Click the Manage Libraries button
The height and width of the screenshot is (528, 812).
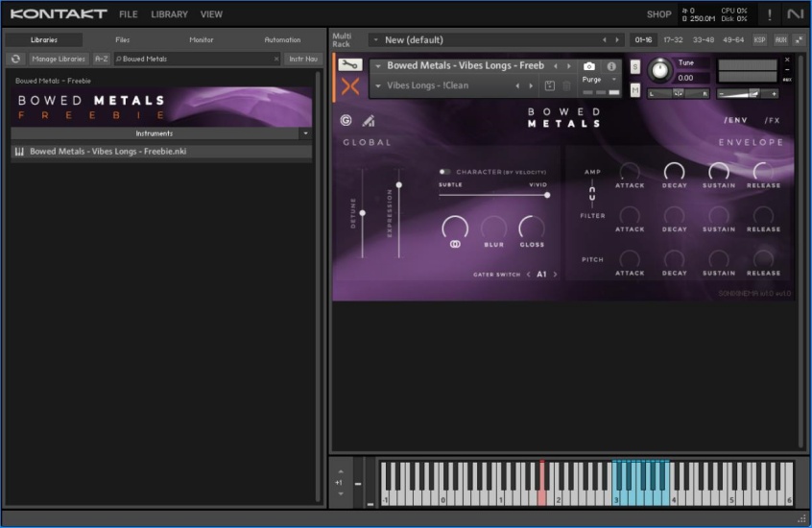(59, 59)
